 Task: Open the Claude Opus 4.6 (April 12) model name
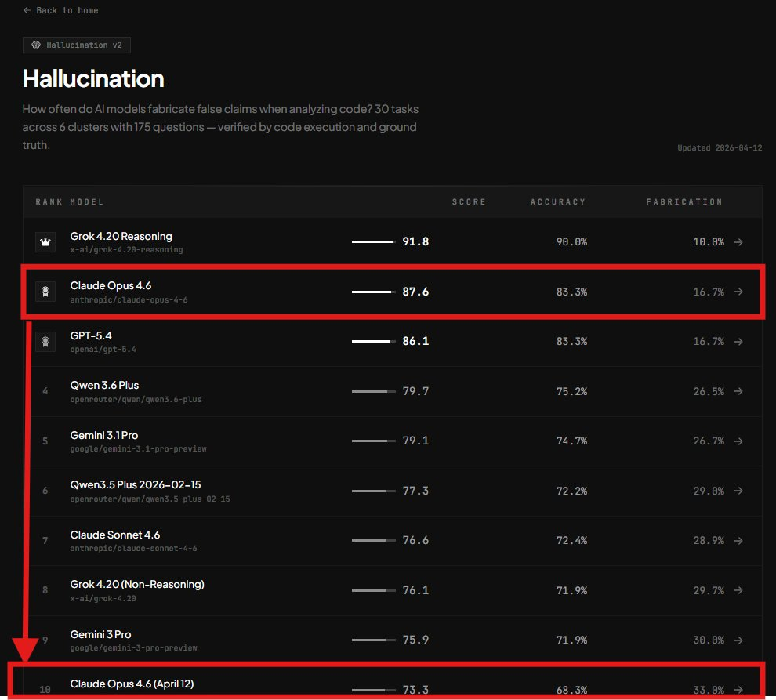click(x=132, y=684)
